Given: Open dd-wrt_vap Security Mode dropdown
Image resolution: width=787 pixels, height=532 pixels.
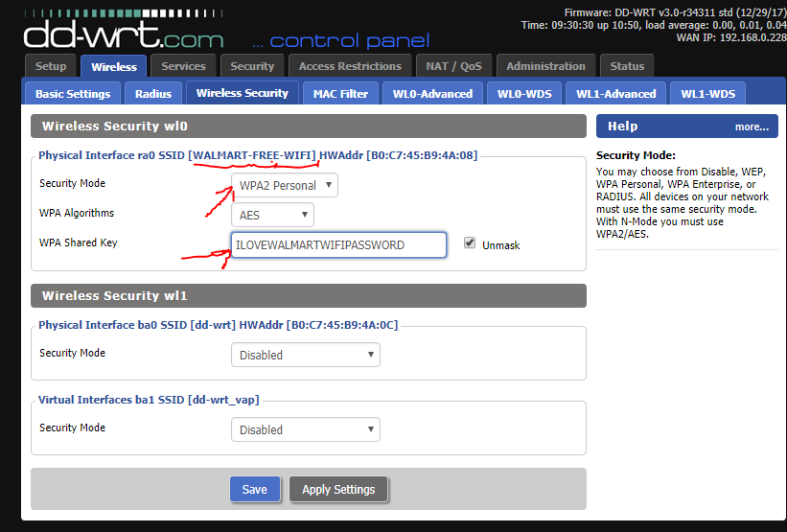Looking at the screenshot, I should click(x=306, y=429).
